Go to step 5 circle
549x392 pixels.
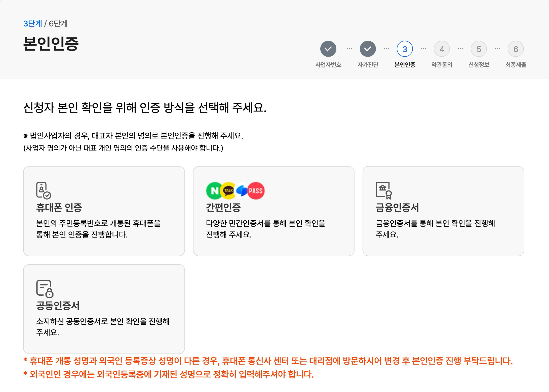click(x=479, y=49)
